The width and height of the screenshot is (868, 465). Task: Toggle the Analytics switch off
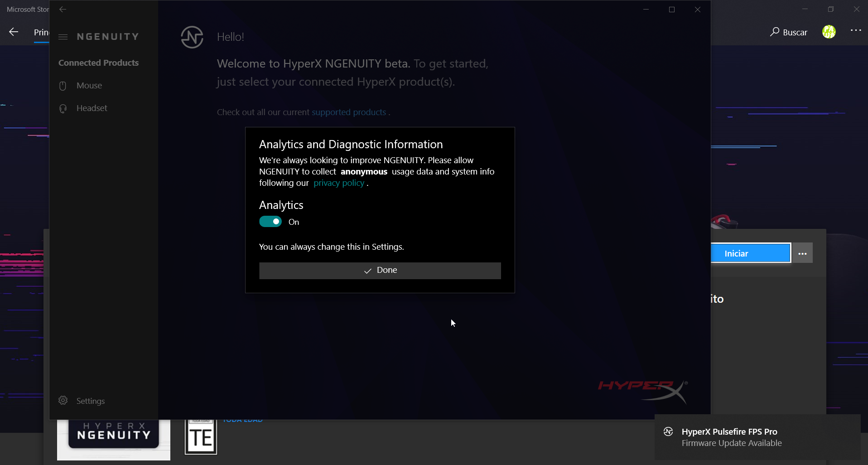pos(270,222)
